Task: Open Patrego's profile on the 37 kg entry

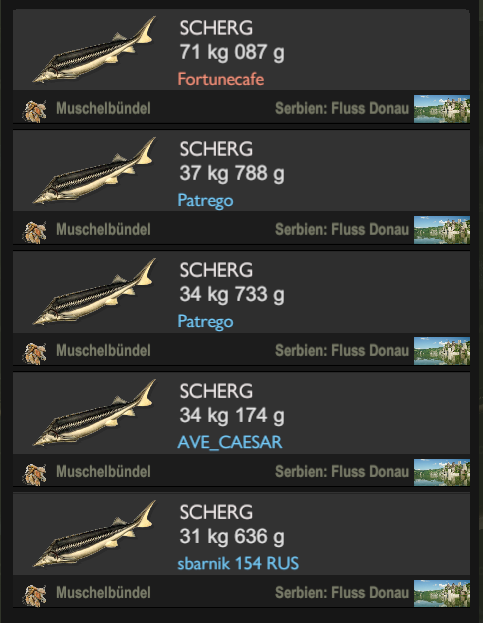Action: click(205, 201)
